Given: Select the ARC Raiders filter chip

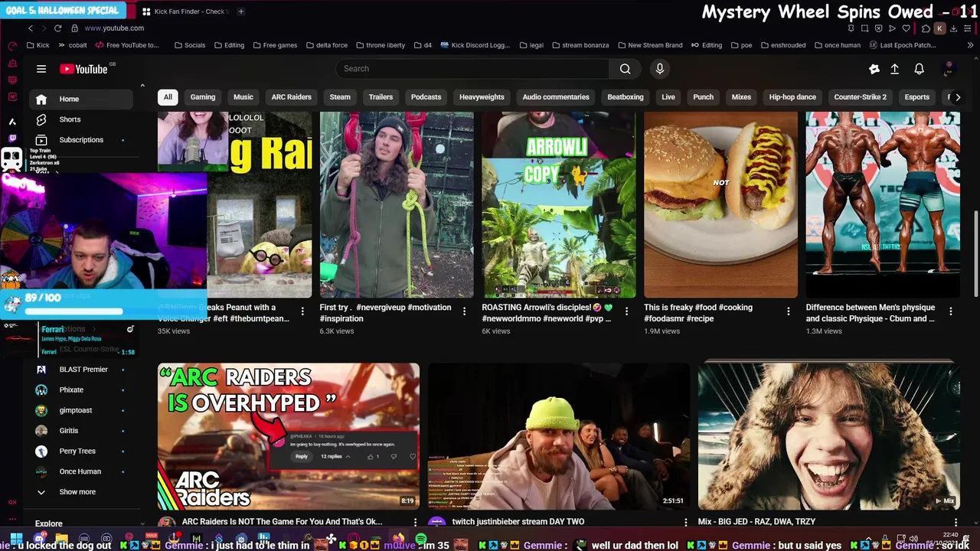Looking at the screenshot, I should point(291,97).
